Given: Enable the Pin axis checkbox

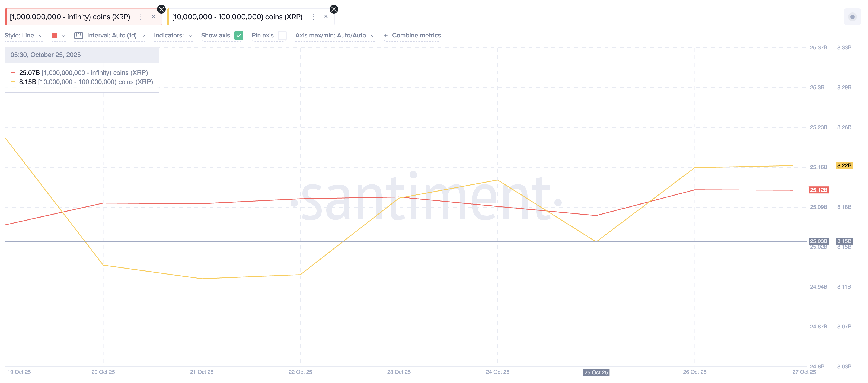Looking at the screenshot, I should click(282, 35).
